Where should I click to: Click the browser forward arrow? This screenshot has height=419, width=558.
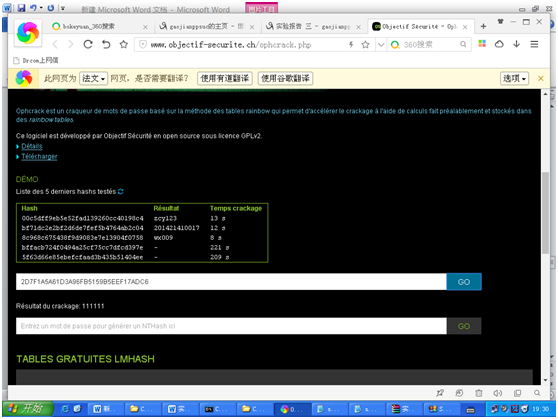[x=71, y=44]
